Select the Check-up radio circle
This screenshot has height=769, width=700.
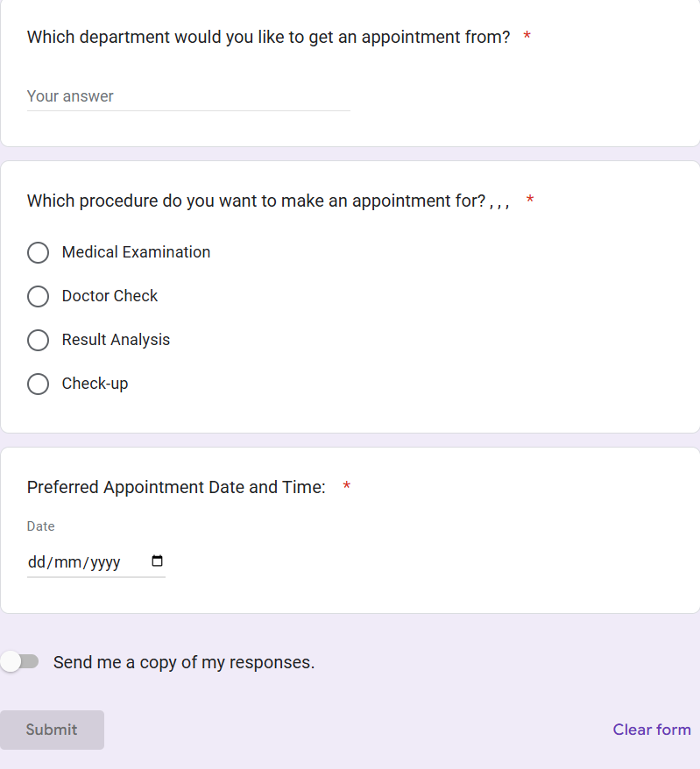pyautogui.click(x=38, y=384)
